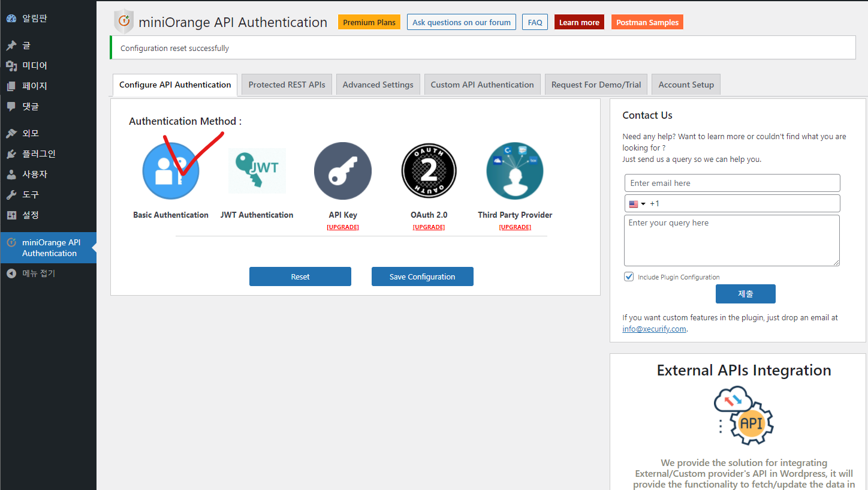Click Ask questions on our forum
This screenshot has width=868, height=490.
462,22
